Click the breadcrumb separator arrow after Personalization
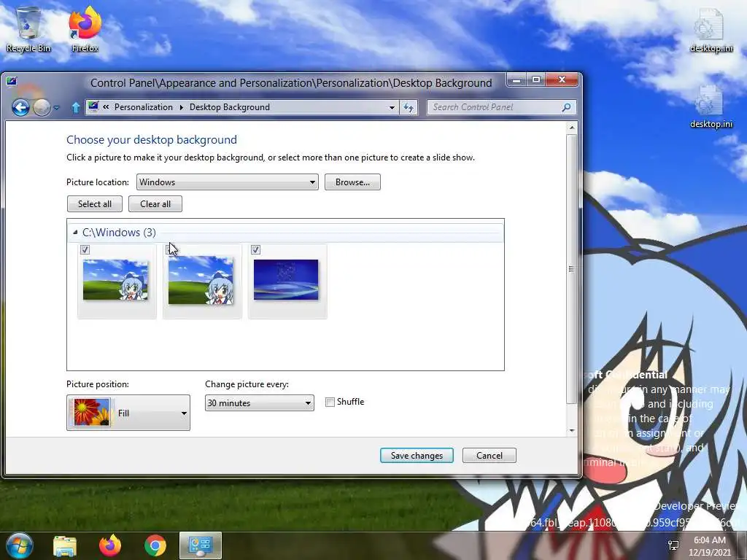This screenshot has width=747, height=560. (x=182, y=108)
